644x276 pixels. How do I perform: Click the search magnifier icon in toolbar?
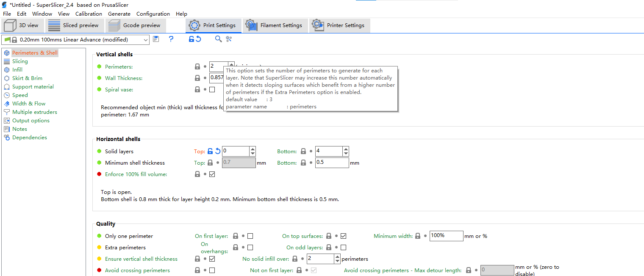[x=218, y=39]
